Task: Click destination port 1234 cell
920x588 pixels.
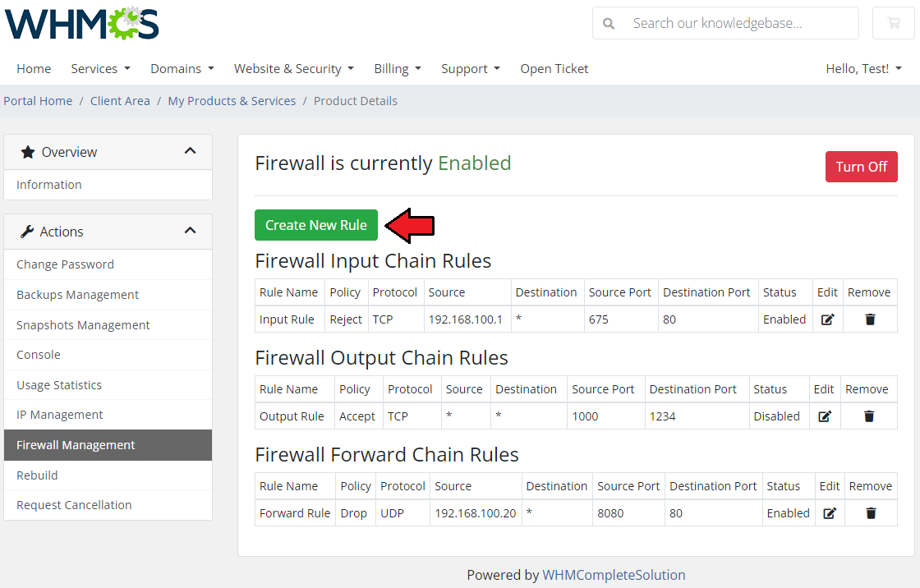Action: click(x=697, y=416)
